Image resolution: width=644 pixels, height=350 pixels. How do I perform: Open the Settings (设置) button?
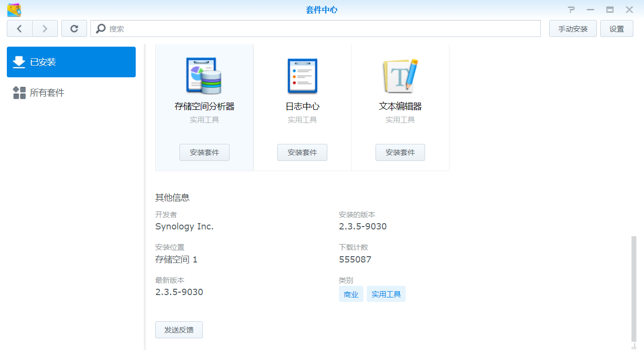pyautogui.click(x=616, y=29)
